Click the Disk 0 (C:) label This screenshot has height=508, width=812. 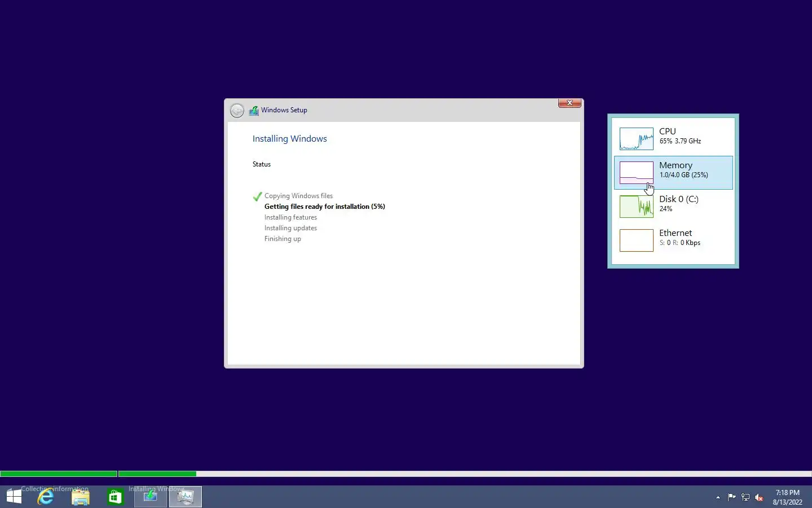(679, 199)
